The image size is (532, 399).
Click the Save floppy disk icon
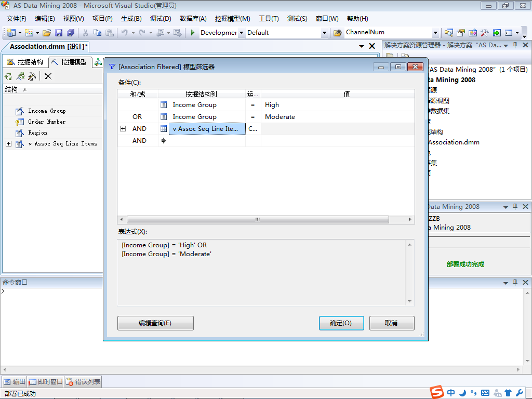click(x=59, y=33)
